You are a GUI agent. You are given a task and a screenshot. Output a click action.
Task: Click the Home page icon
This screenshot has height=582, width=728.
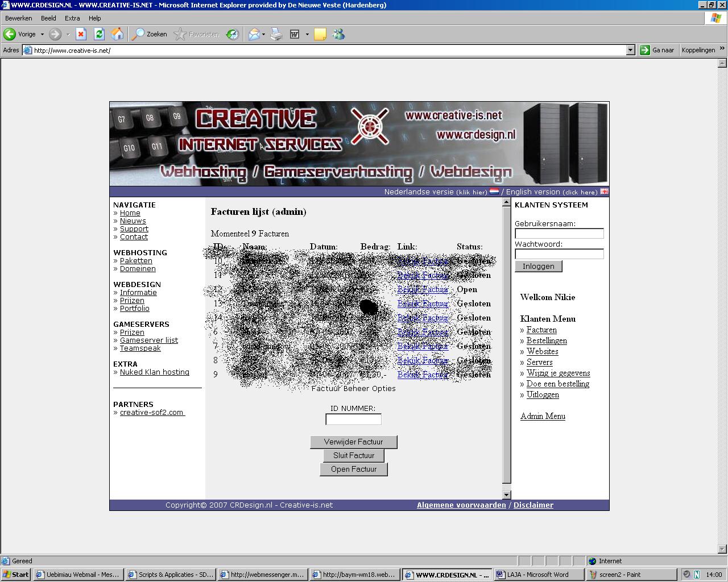(117, 34)
